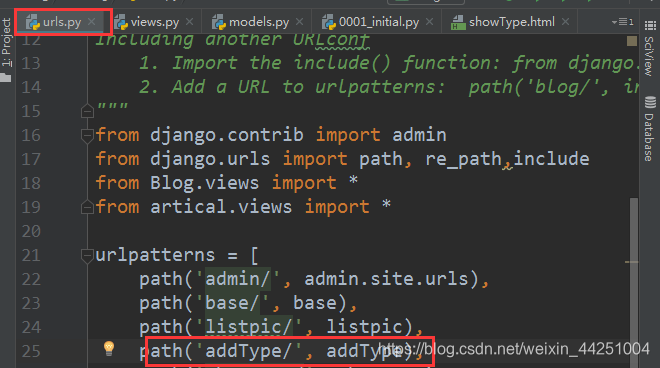Click the 'listpic/' string on line 24

[x=249, y=327]
